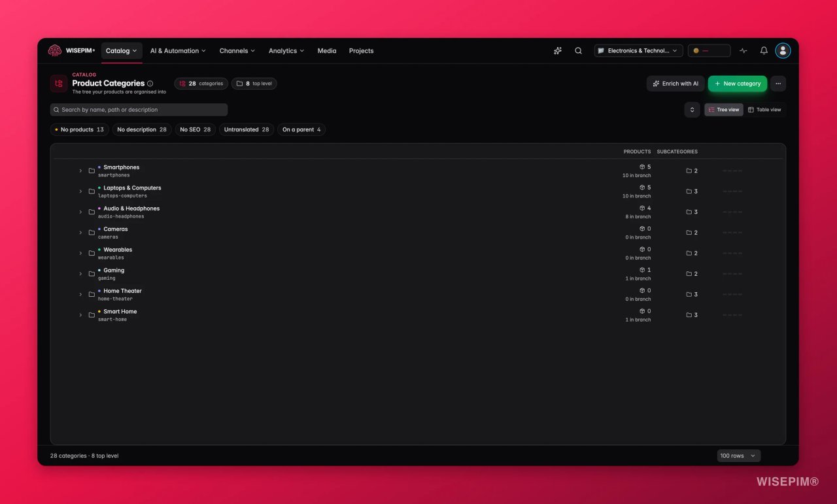Open the Electronics & Technology workspace dropdown
The height and width of the screenshot is (504, 837).
tap(638, 50)
